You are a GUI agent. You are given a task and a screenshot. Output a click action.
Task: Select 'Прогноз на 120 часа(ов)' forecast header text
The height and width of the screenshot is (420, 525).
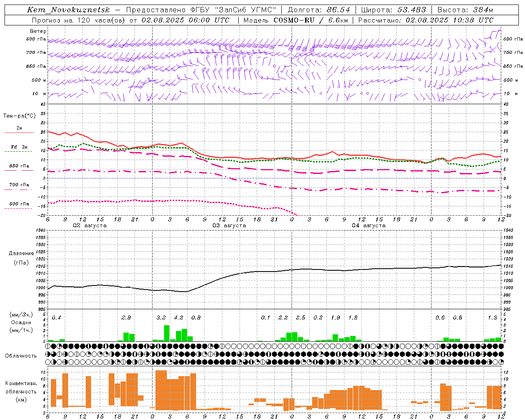(x=79, y=20)
